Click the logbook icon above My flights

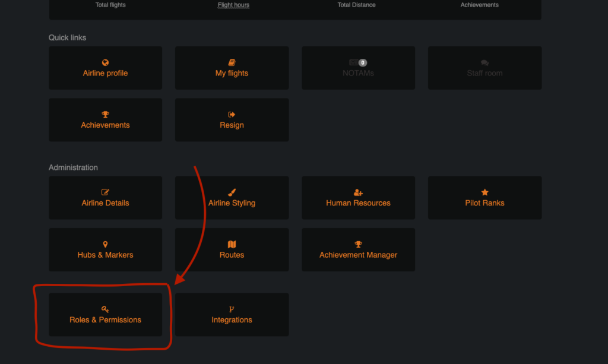pyautogui.click(x=232, y=62)
